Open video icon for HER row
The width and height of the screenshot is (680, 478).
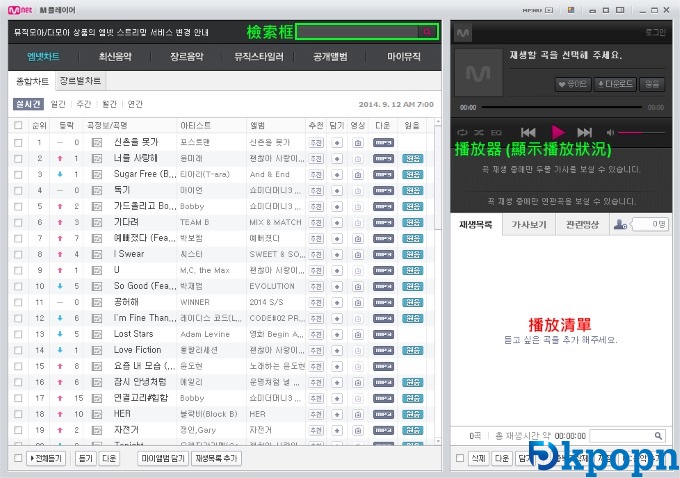click(358, 414)
